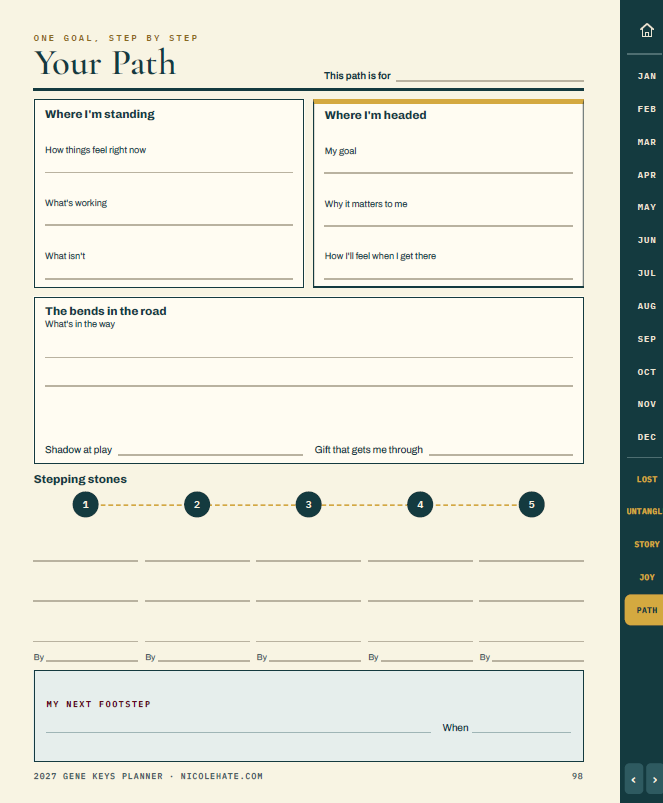663x803 pixels.
Task: Open the JUN month tab
Action: [x=647, y=240]
